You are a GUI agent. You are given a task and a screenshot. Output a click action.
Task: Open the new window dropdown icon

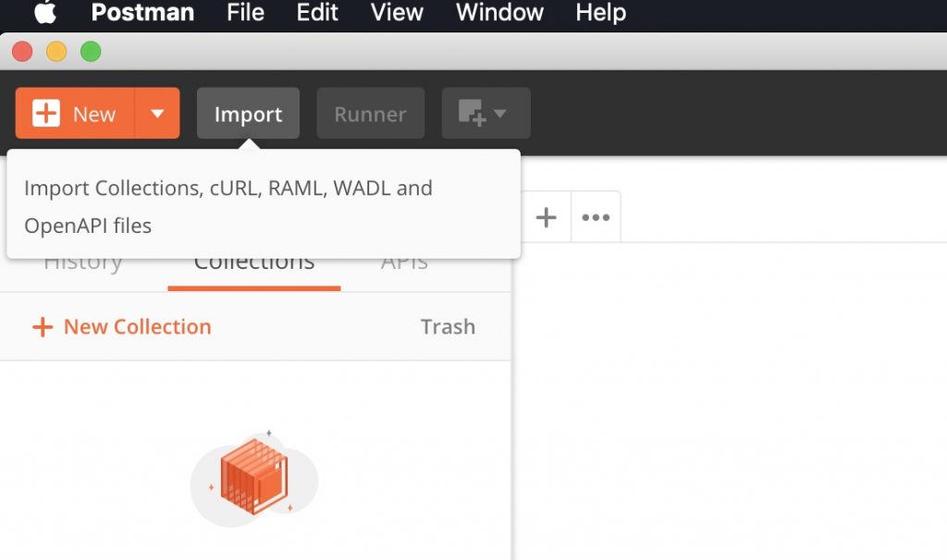pos(486,114)
